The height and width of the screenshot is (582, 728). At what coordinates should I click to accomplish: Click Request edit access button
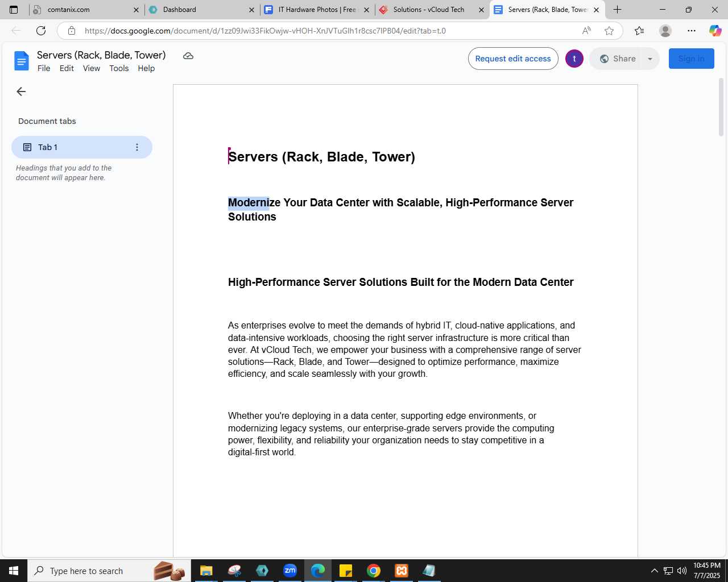[x=513, y=59]
